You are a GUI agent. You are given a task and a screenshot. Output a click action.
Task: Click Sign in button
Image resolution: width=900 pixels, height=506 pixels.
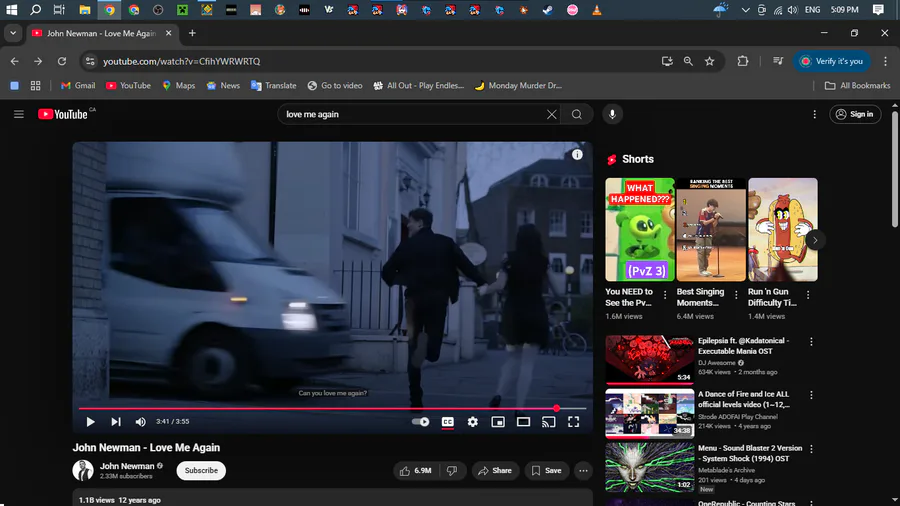pyautogui.click(x=855, y=114)
